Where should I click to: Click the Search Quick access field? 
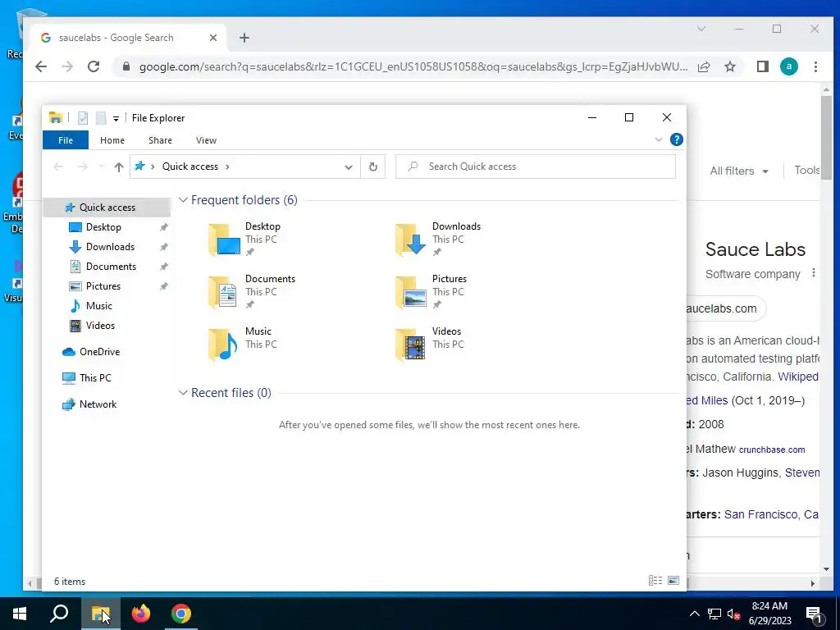pyautogui.click(x=535, y=167)
